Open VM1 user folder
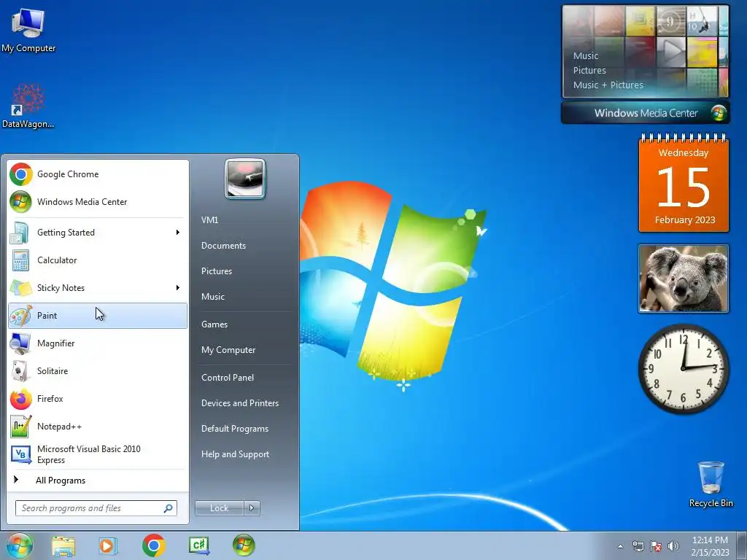The height and width of the screenshot is (560, 747). tap(209, 220)
